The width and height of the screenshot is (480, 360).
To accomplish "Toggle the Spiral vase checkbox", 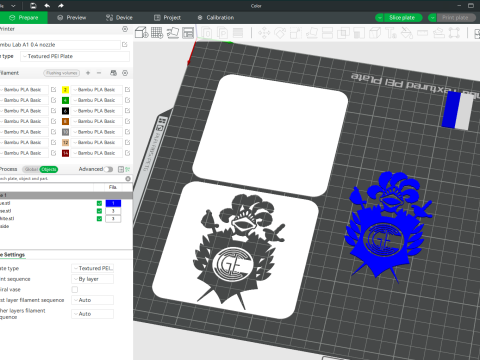I will coord(75,289).
